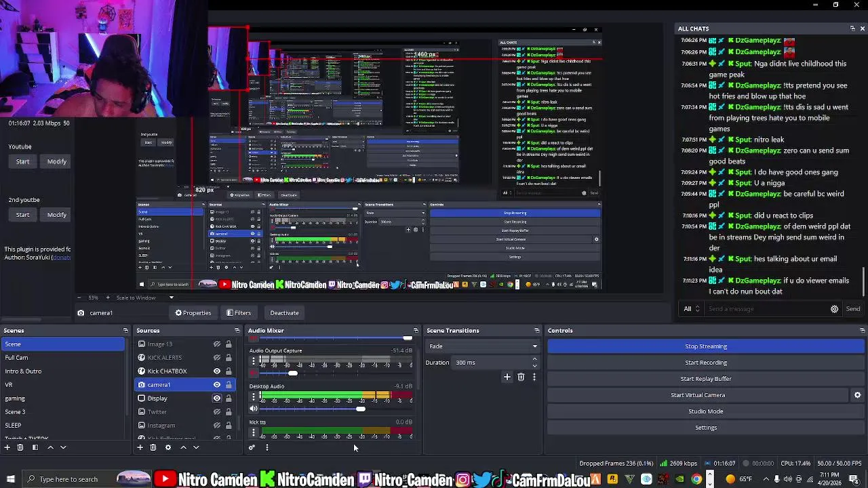This screenshot has width=868, height=488.
Task: Show the Image 13 source
Action: tap(217, 344)
